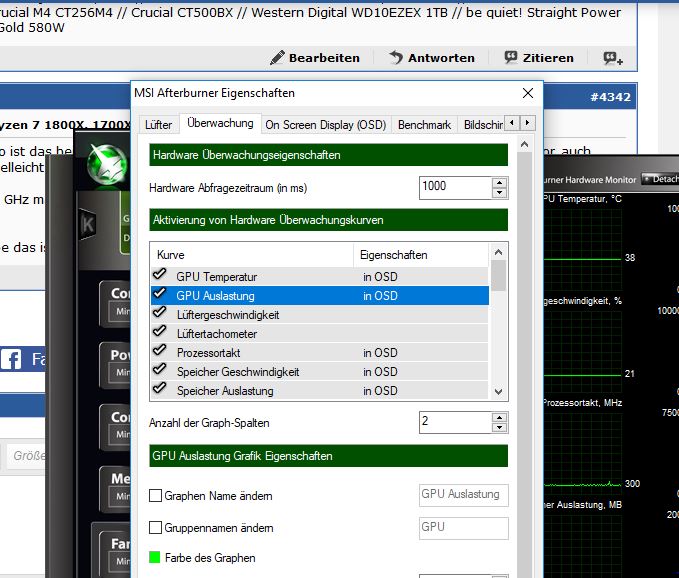Select the Speicher Geschwindigkeit row
This screenshot has width=679, height=578.
(320, 372)
